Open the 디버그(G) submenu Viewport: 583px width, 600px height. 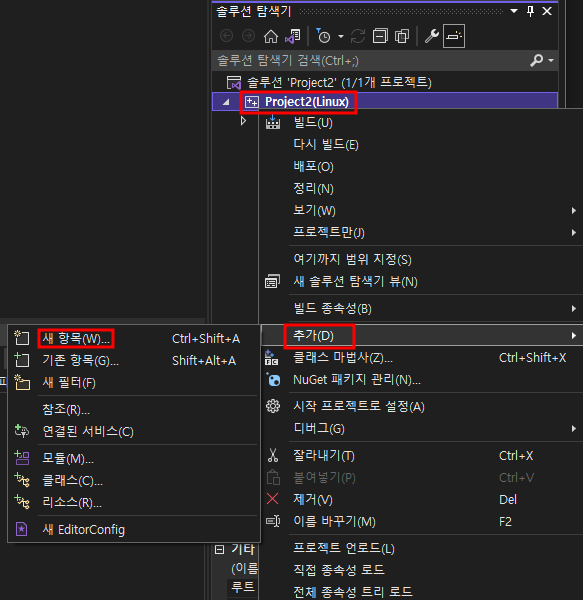[x=421, y=429]
